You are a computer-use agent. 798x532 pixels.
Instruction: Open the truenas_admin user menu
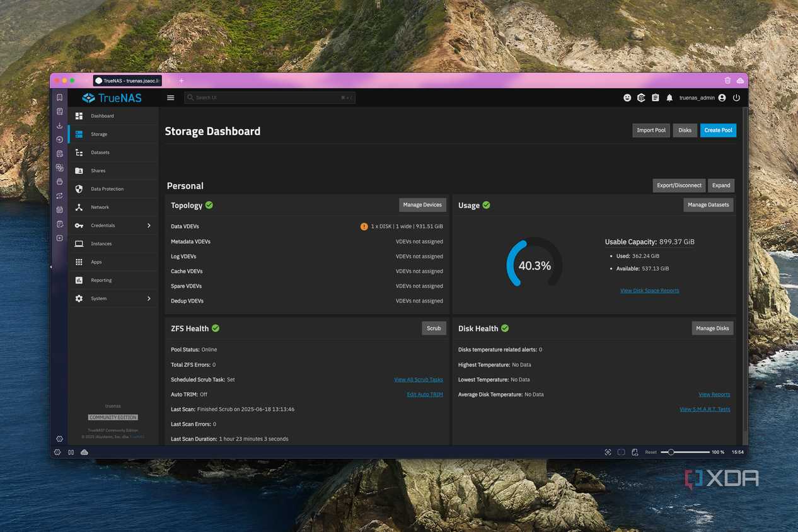pyautogui.click(x=702, y=98)
